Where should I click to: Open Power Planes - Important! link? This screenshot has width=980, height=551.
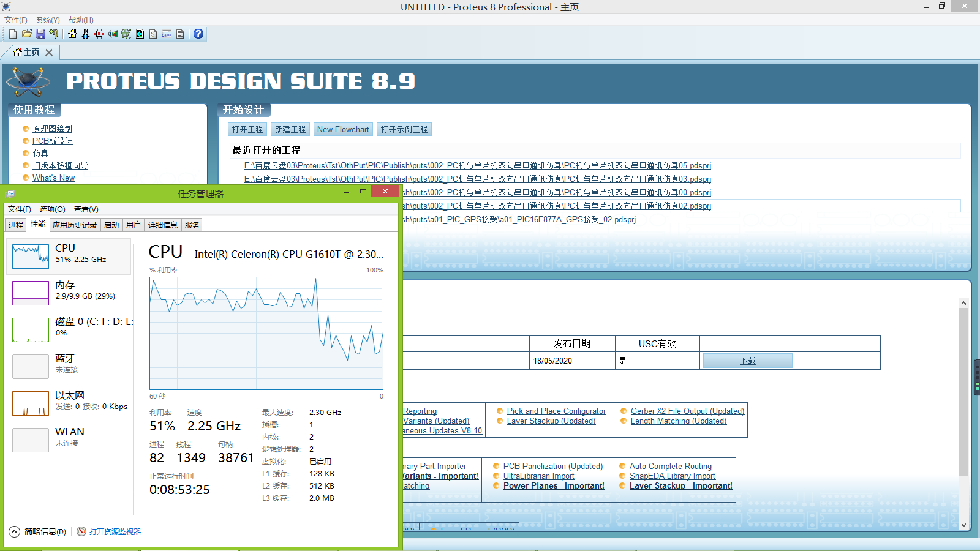pos(554,485)
